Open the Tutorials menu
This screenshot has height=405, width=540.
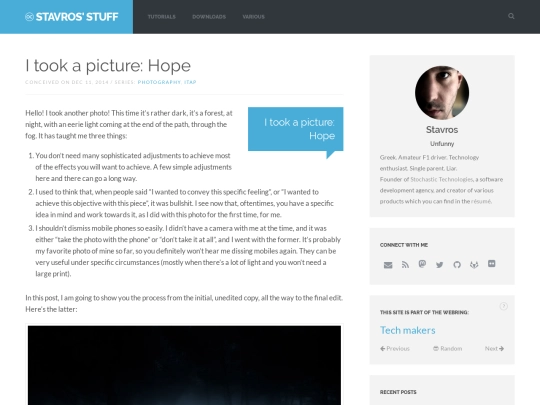(162, 17)
